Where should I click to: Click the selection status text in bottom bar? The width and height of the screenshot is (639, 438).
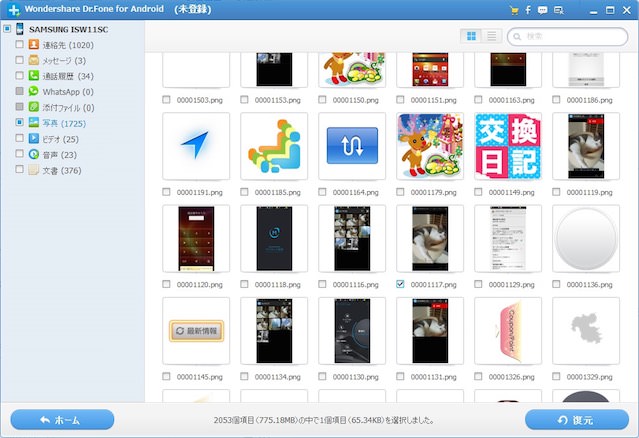(x=324, y=420)
